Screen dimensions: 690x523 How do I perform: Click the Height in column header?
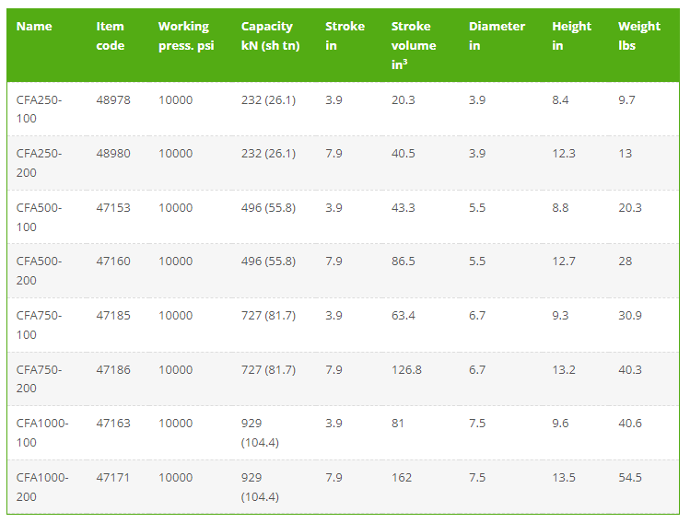pyautogui.click(x=572, y=36)
